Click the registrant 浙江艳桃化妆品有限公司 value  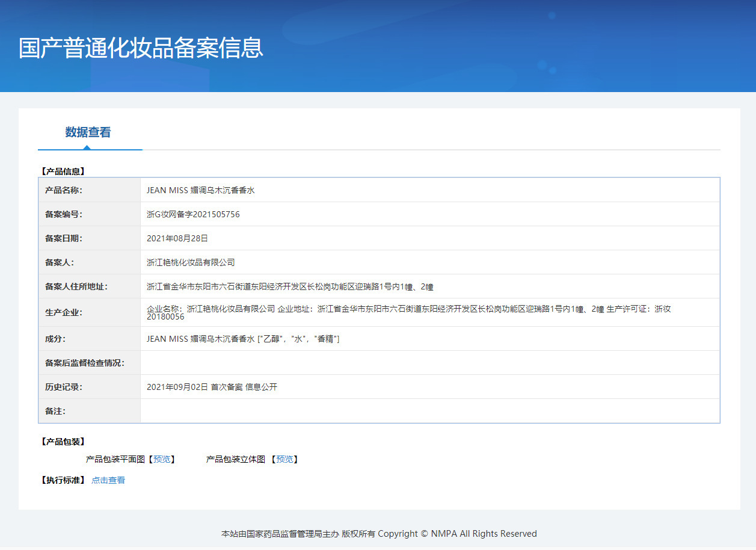pyautogui.click(x=191, y=262)
